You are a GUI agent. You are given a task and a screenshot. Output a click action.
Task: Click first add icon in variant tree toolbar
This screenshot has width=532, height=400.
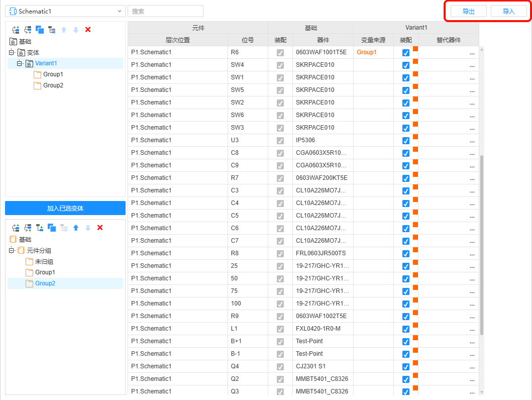point(16,30)
